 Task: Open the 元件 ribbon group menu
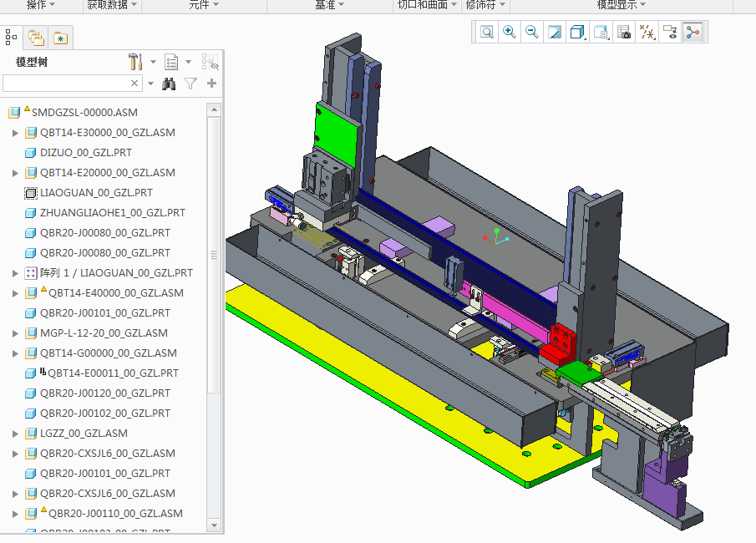204,5
